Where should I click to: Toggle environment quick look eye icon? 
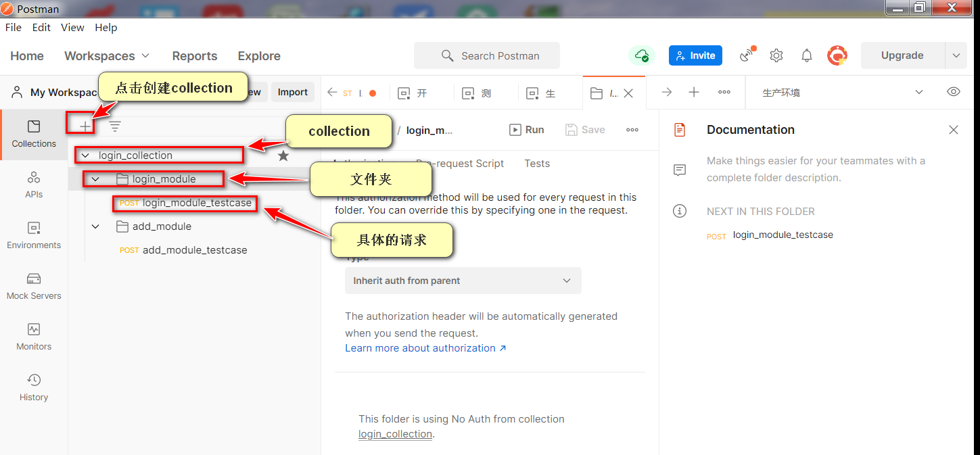pos(954,92)
